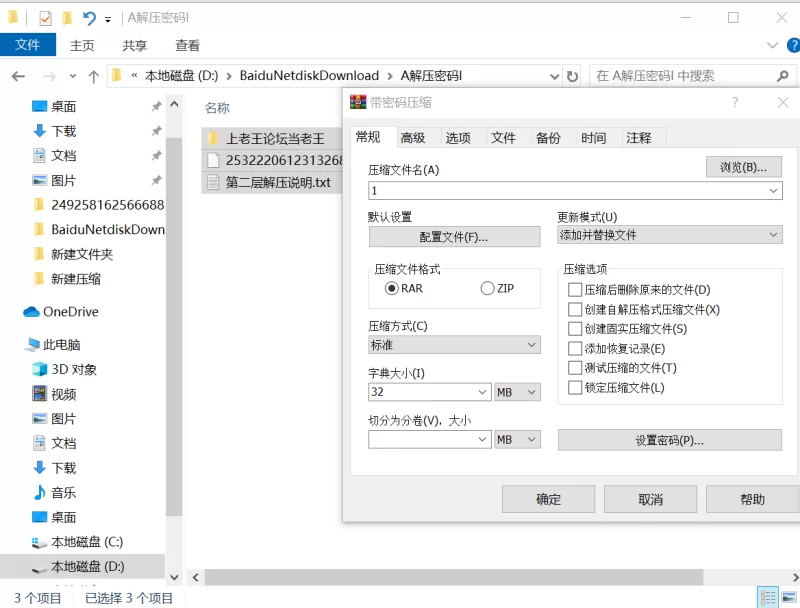Screen dimensions: 800x608
Task: Select 本地磁盘 (D:) drive icon
Action: pos(39,568)
